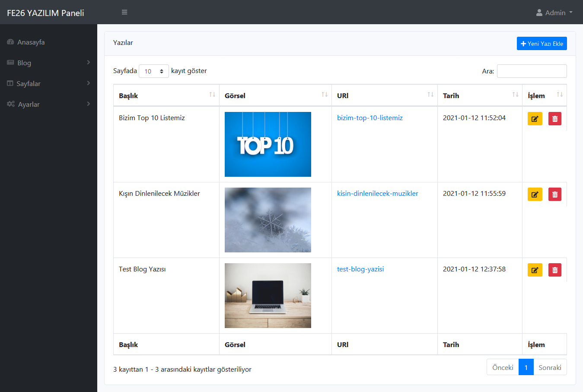Open the Admin user dropdown

coord(554,13)
